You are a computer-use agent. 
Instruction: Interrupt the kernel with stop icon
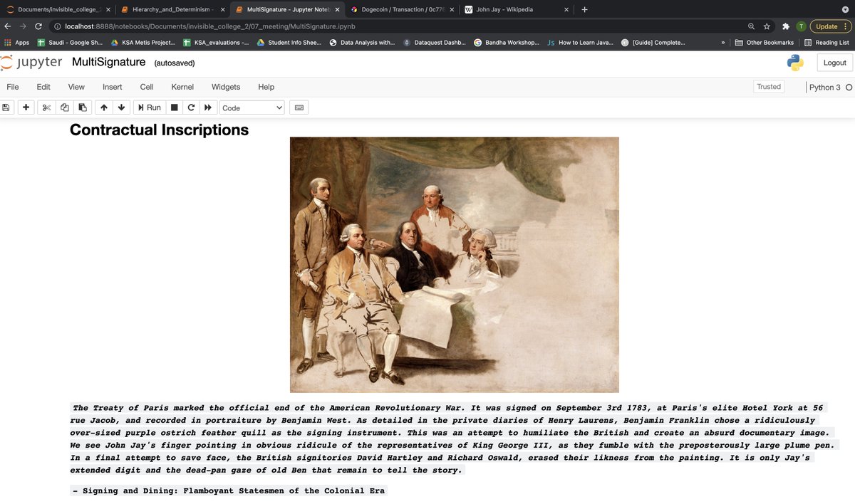tap(175, 107)
